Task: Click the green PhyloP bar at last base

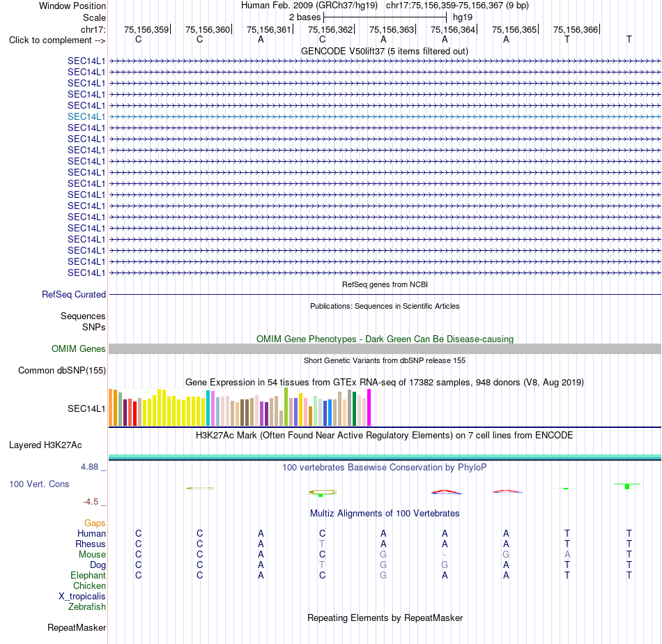Action: point(627,486)
